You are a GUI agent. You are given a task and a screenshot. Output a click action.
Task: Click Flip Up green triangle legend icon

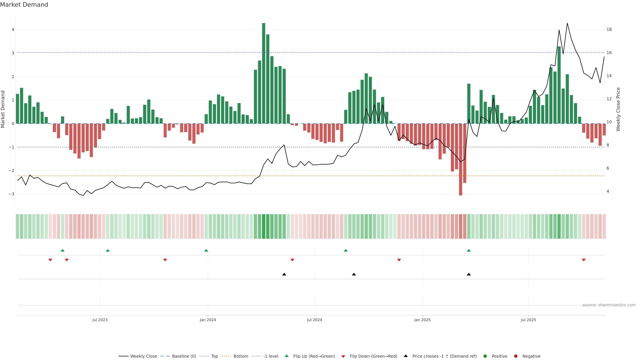point(287,356)
